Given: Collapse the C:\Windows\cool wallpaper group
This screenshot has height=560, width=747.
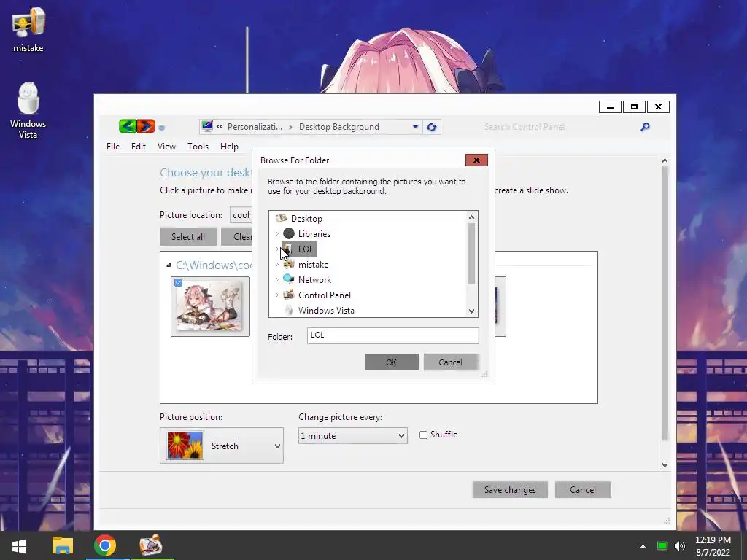Looking at the screenshot, I should (169, 265).
